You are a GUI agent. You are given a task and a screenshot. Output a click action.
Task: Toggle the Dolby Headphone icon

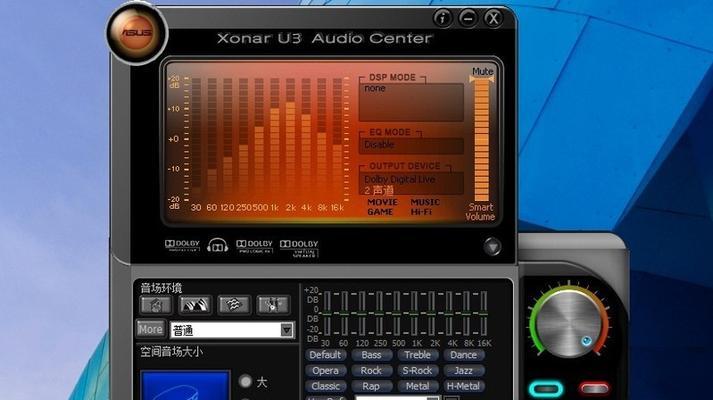pos(218,245)
